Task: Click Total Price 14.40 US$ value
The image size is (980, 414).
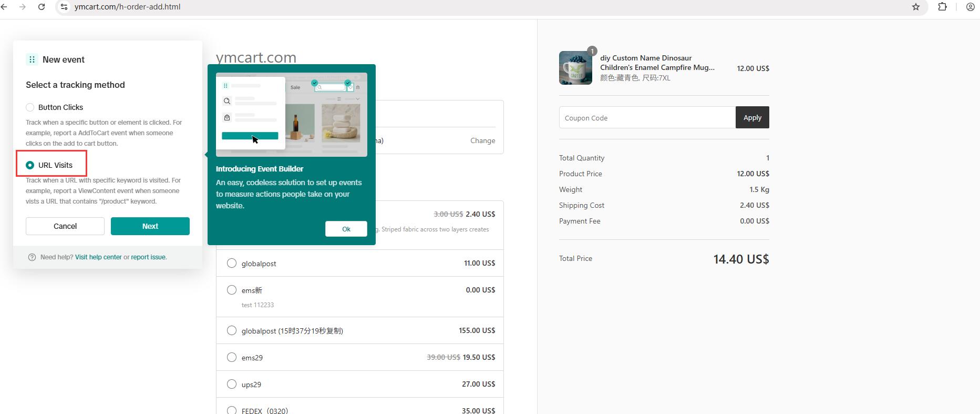Action: point(741,259)
